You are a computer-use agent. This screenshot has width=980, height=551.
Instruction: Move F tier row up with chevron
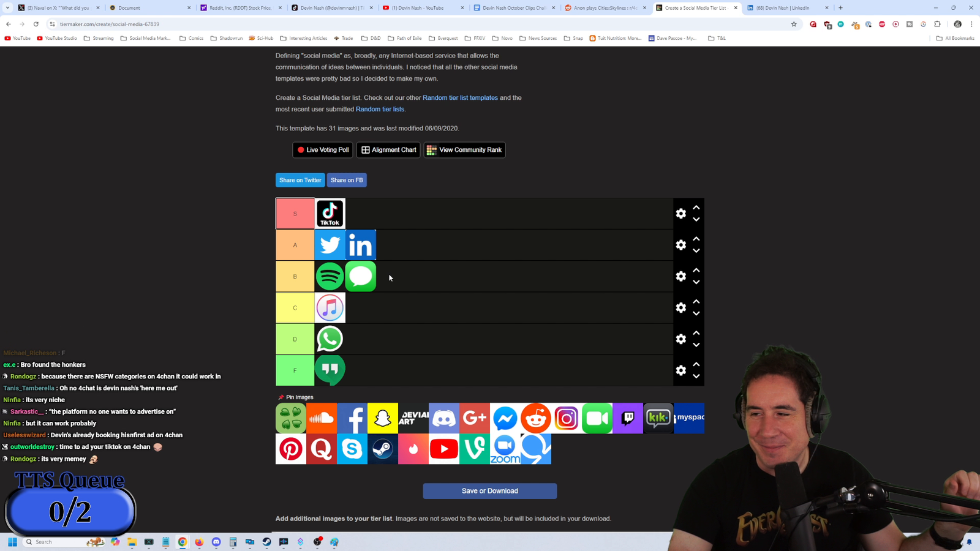[696, 364]
